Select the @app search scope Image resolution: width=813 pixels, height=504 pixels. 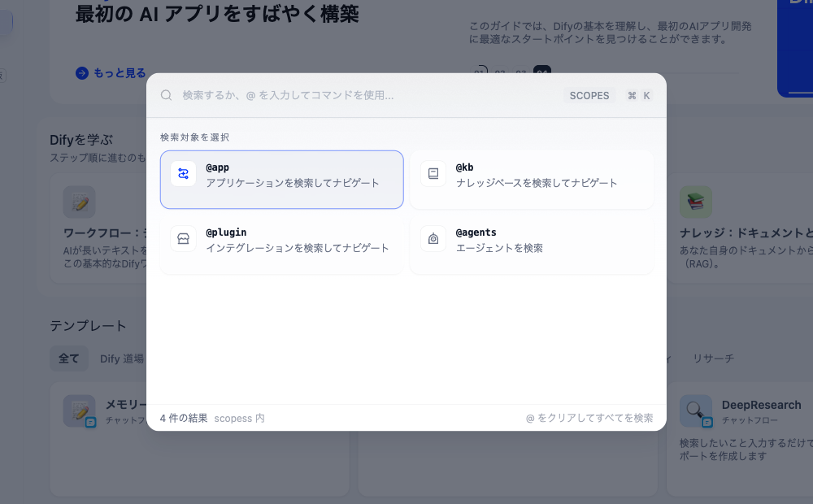[281, 180]
